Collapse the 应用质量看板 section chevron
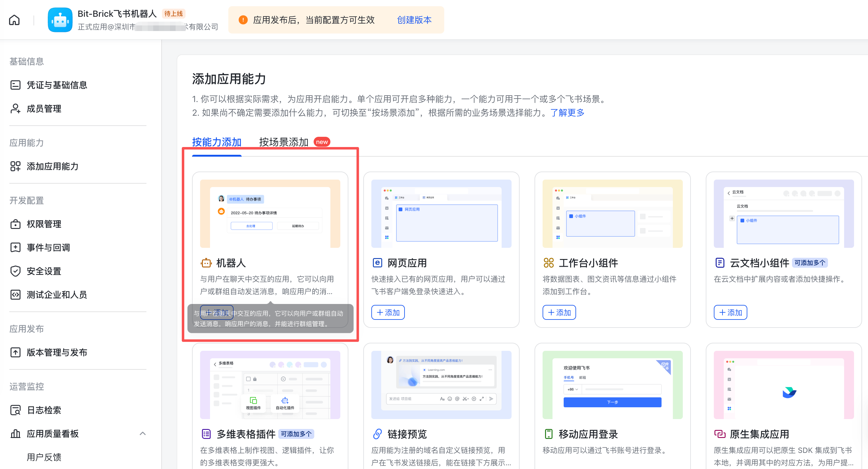 (x=142, y=434)
